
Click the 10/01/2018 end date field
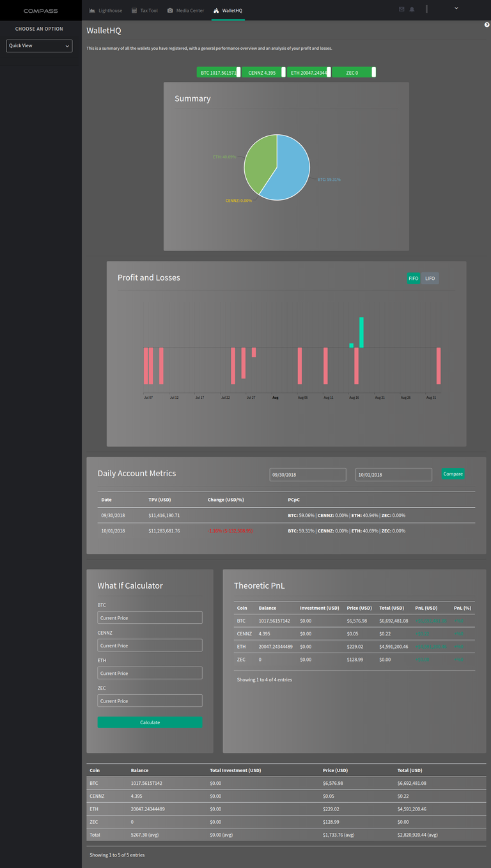click(x=394, y=474)
